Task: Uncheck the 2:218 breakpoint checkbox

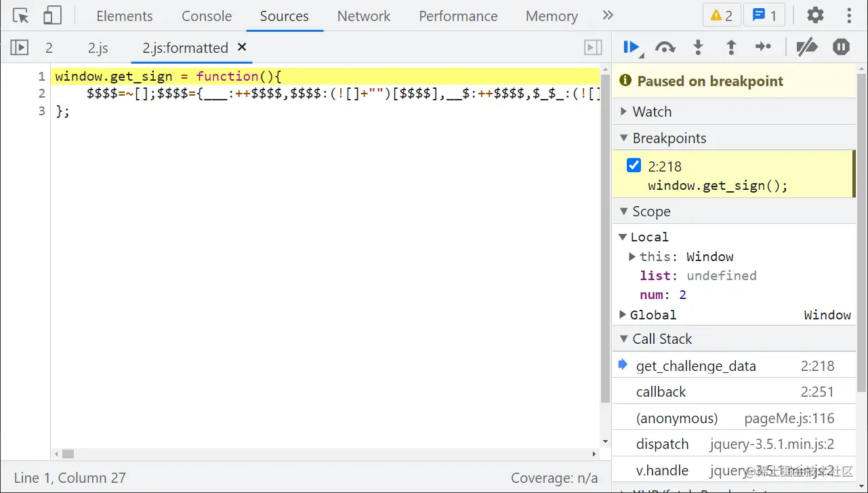Action: click(634, 165)
